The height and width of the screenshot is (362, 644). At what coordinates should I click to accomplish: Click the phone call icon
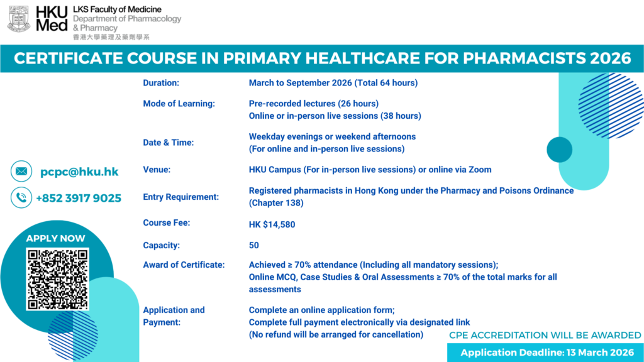[x=21, y=198]
